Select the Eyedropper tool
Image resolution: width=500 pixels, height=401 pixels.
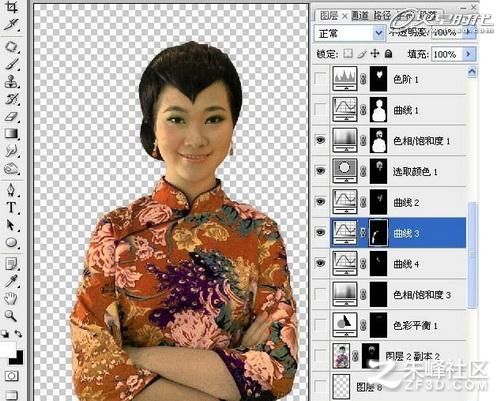click(x=11, y=281)
